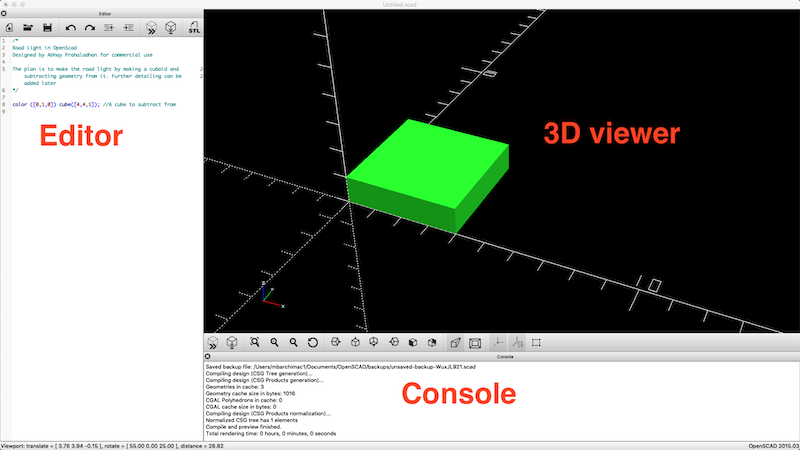
Task: Preview the design from the editor toolbar
Action: point(151,28)
